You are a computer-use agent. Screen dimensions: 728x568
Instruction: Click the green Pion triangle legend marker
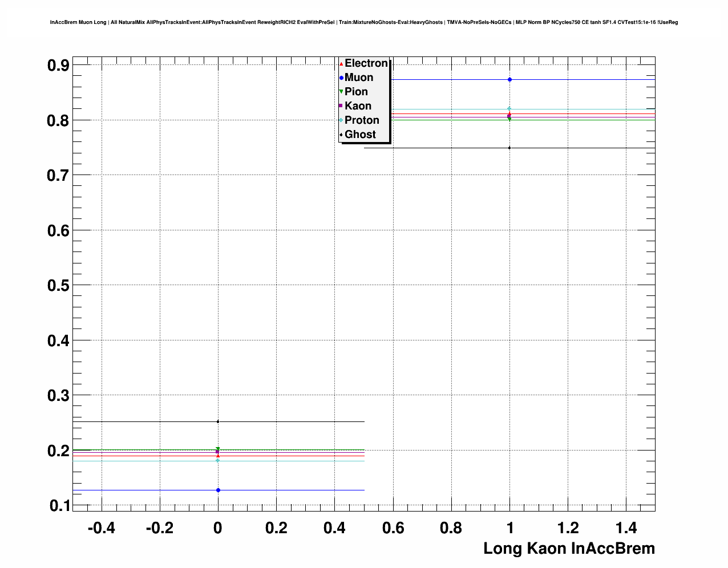(x=341, y=92)
